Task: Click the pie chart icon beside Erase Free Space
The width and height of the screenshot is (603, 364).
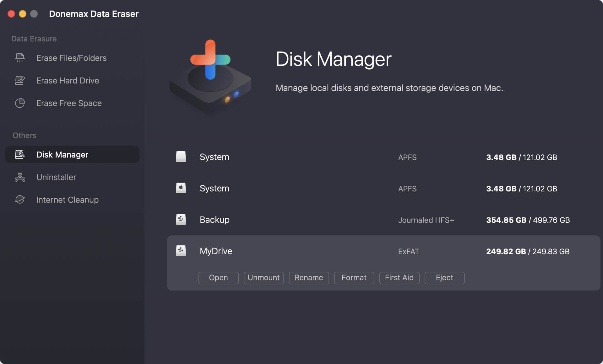Action: (x=20, y=103)
